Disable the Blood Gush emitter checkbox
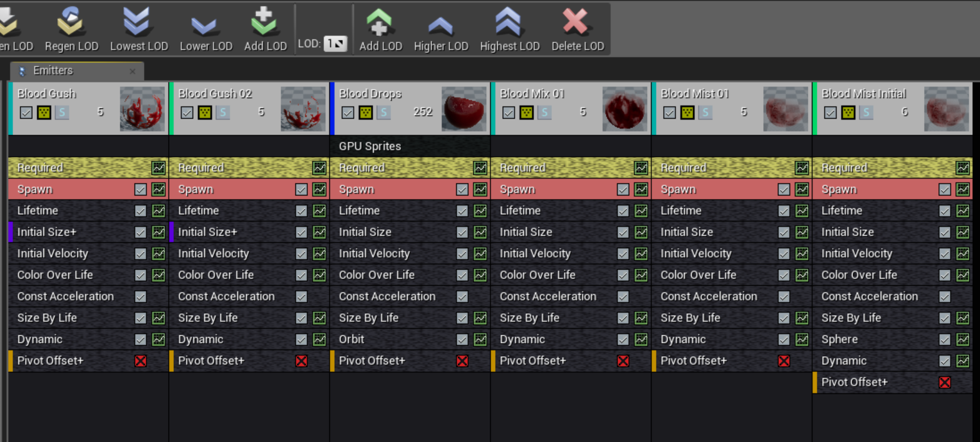The width and height of the screenshot is (980, 442). click(x=26, y=113)
